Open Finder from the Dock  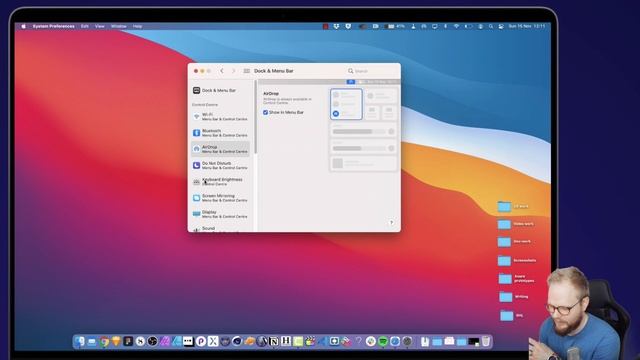coord(80,341)
